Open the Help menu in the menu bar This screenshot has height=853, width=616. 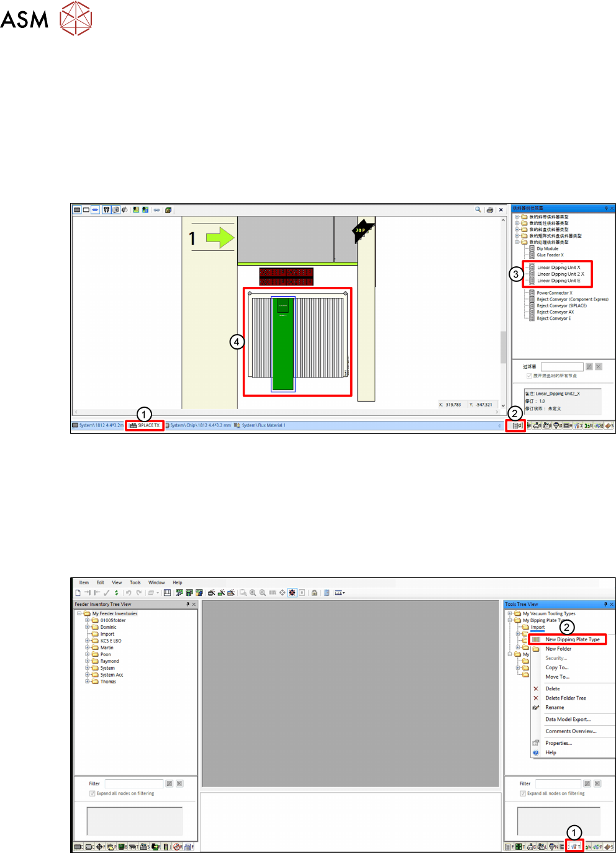coord(178,583)
